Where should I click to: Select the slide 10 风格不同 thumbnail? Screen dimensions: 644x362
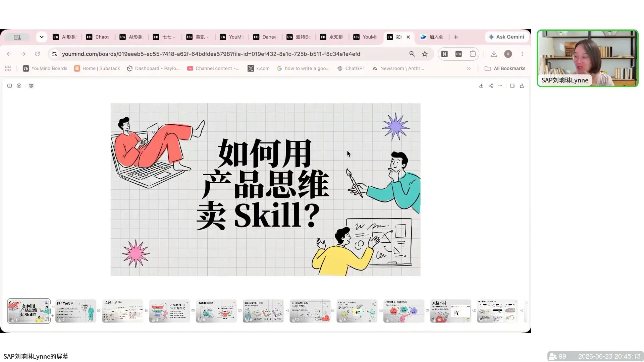(450, 311)
